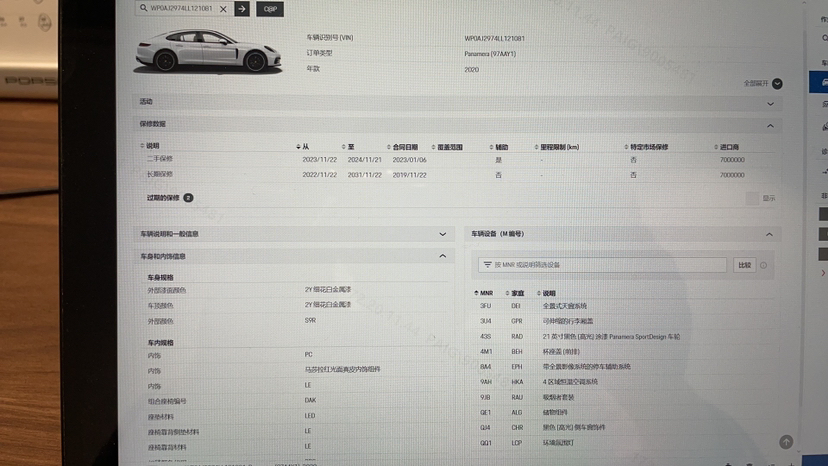Sort equipment list by 说明 column header
This screenshot has width=828, height=466.
[x=546, y=293]
